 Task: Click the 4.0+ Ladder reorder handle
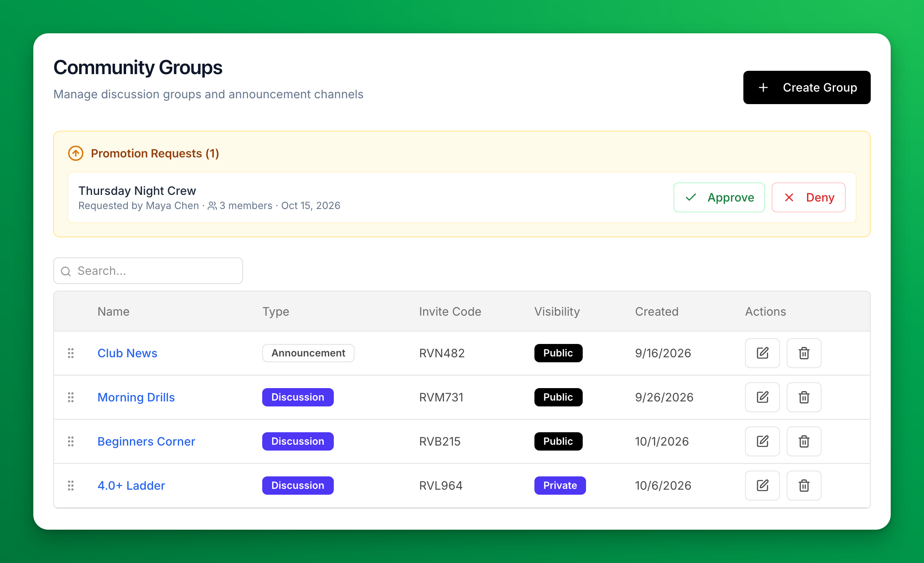pos(71,486)
